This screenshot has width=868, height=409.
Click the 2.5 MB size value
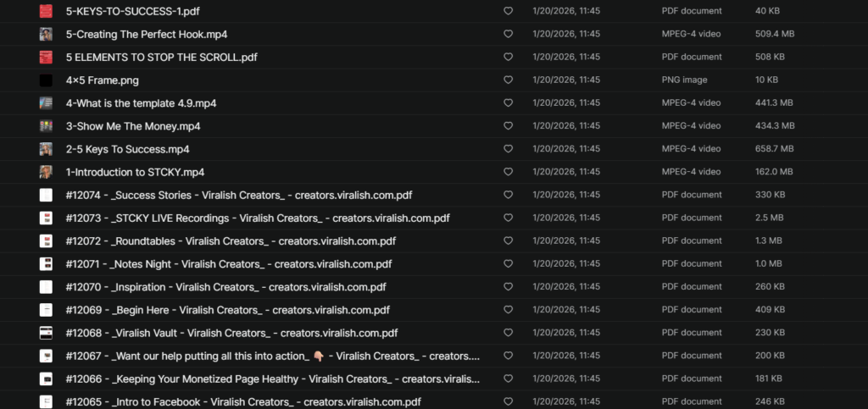tap(769, 218)
